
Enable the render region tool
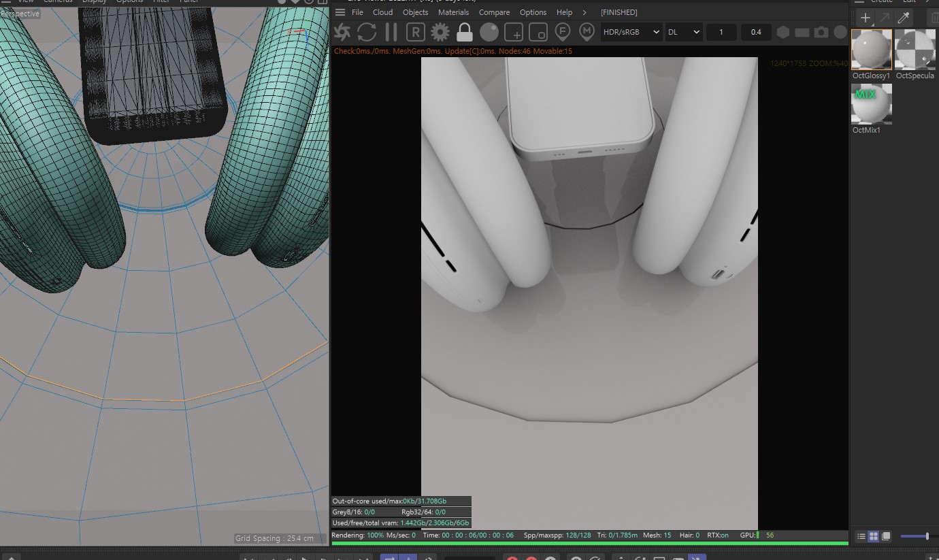click(x=514, y=32)
